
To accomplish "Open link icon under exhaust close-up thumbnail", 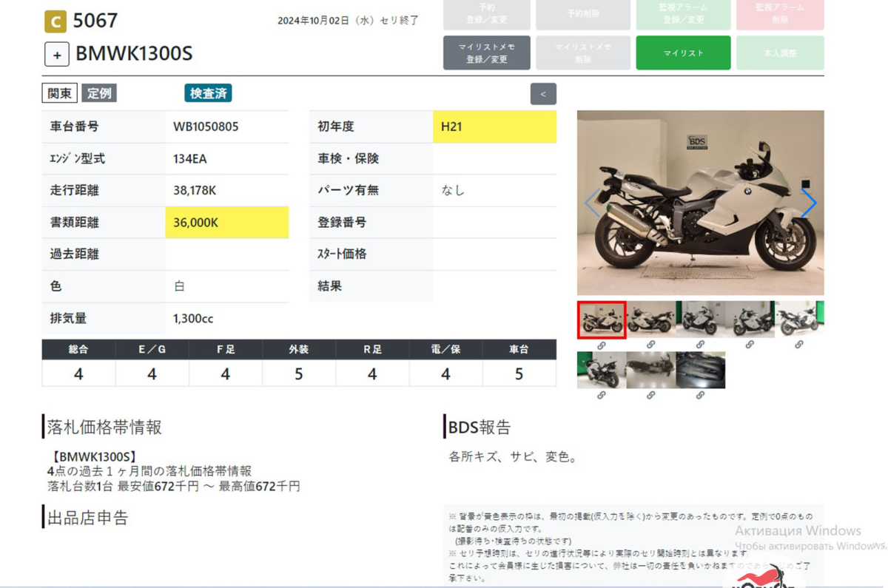I will click(701, 396).
